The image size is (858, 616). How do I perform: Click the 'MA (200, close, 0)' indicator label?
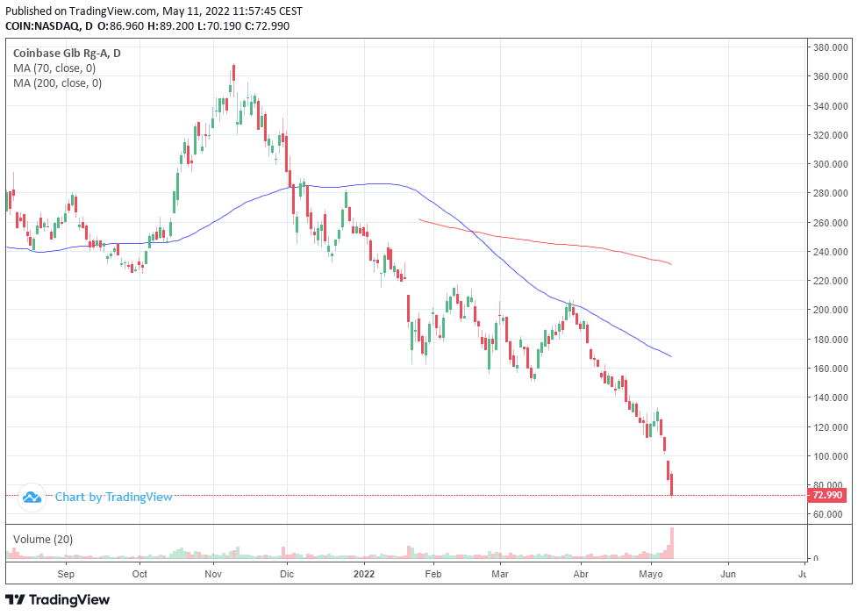pos(57,83)
